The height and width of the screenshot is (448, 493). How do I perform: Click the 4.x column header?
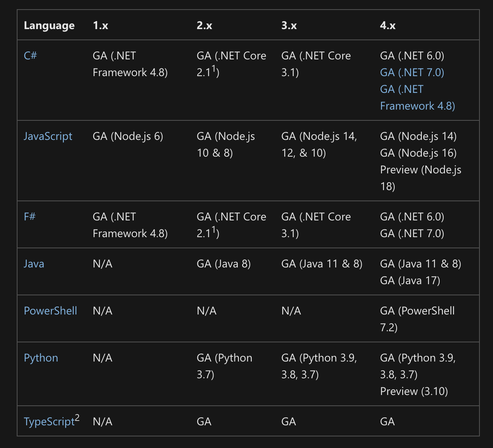pos(388,26)
